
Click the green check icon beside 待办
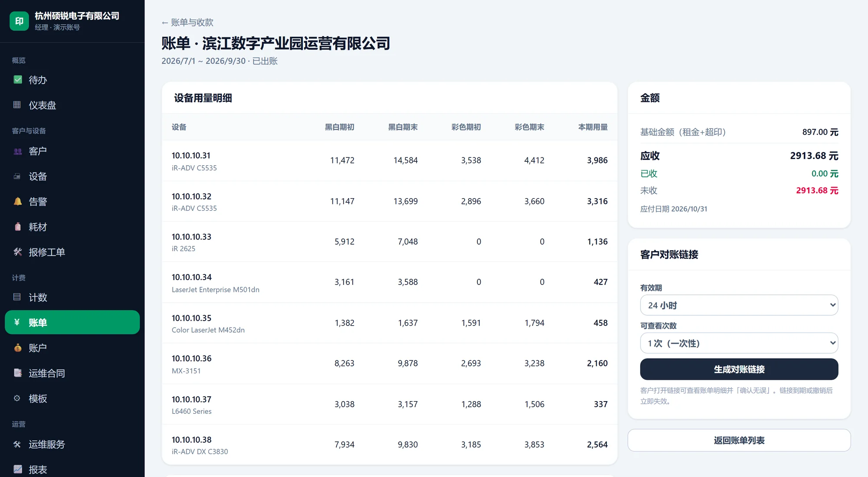click(x=18, y=80)
